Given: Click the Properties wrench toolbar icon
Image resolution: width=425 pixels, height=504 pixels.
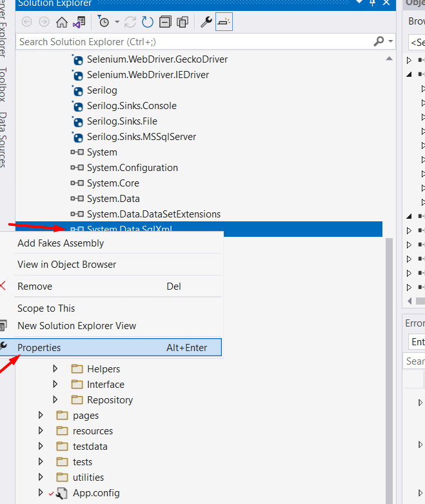Looking at the screenshot, I should pos(206,22).
